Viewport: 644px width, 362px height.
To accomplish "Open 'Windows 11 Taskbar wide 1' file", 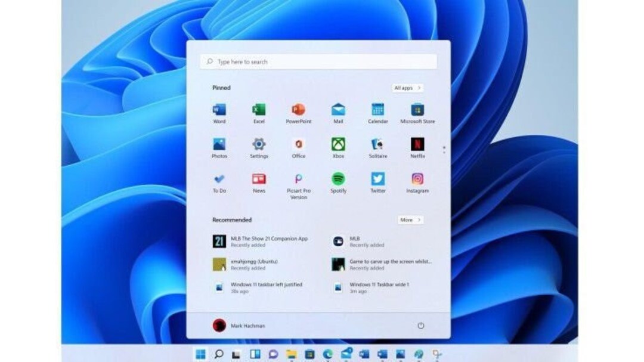I will point(370,287).
